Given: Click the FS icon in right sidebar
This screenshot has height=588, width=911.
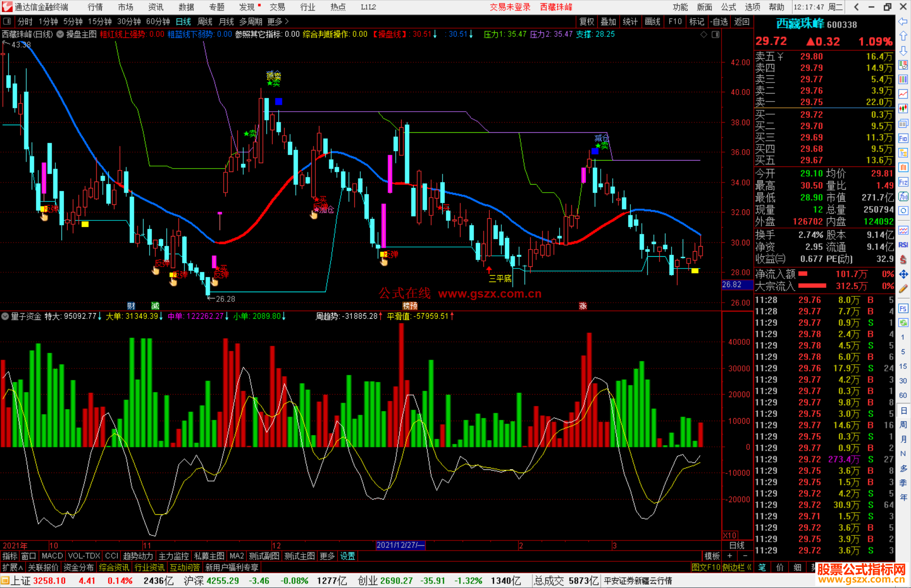Looking at the screenshot, I should pyautogui.click(x=903, y=308).
